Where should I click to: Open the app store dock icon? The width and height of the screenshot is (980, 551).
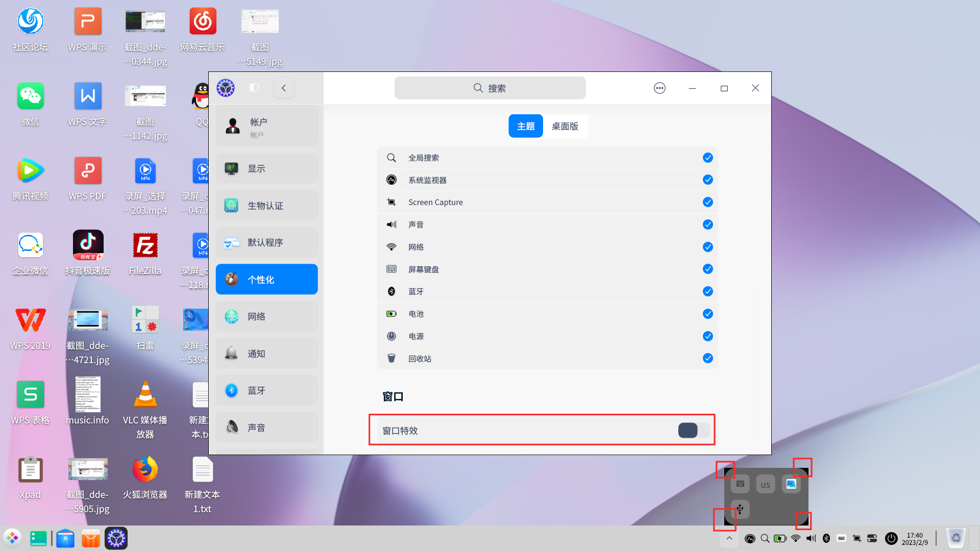pos(91,538)
